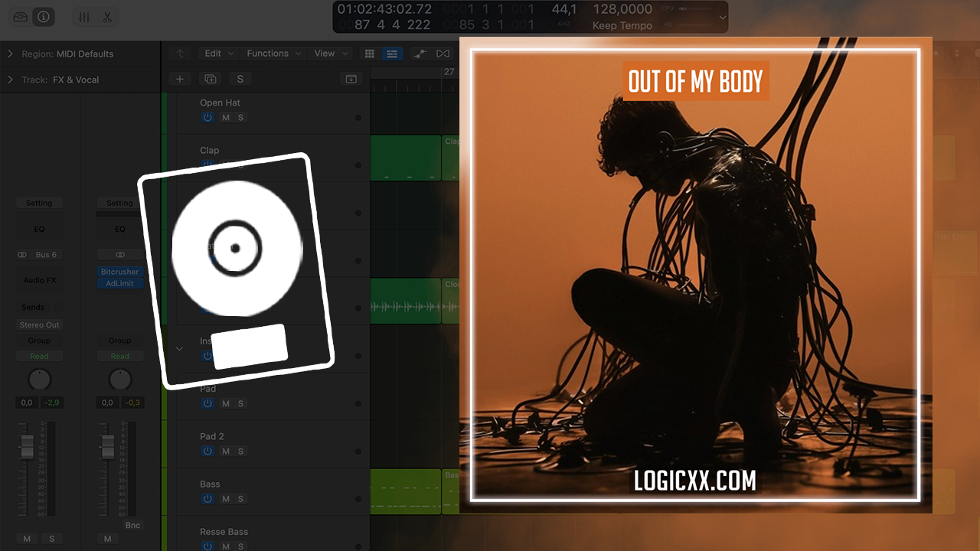The height and width of the screenshot is (551, 980).
Task: Solo the Pad 2 track
Action: point(240,452)
